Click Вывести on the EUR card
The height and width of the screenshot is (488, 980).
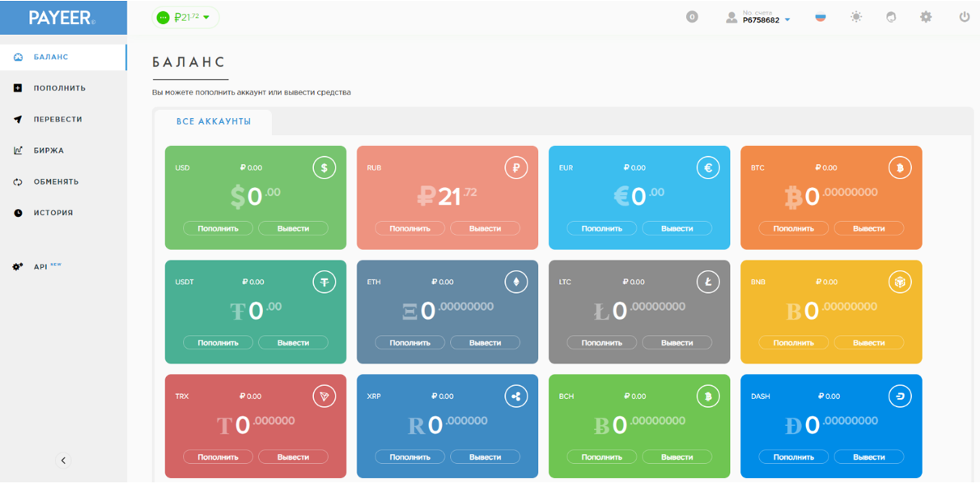[x=677, y=229]
